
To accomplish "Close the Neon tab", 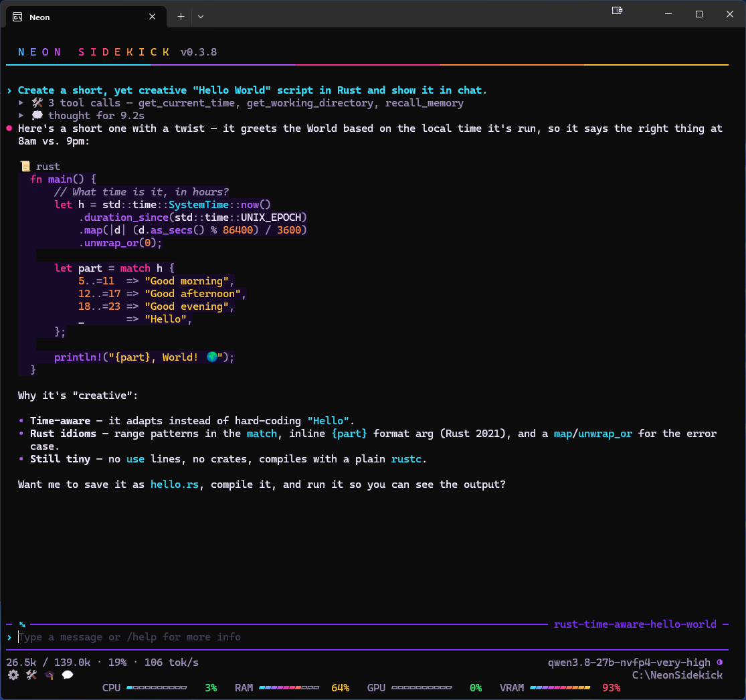I will pos(153,17).
